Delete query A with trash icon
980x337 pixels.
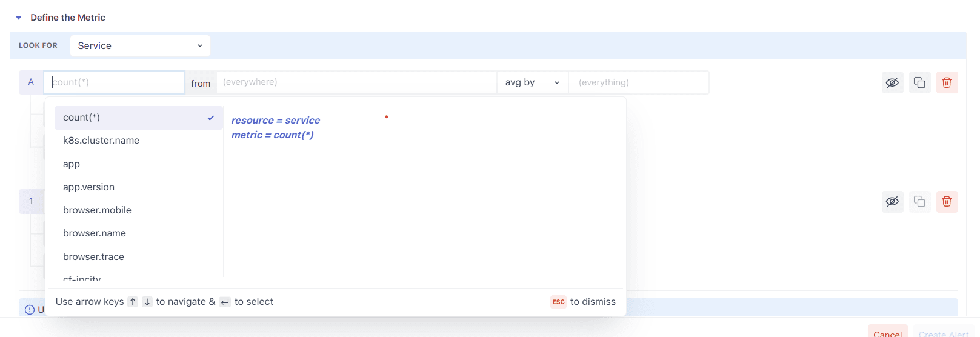(x=947, y=82)
